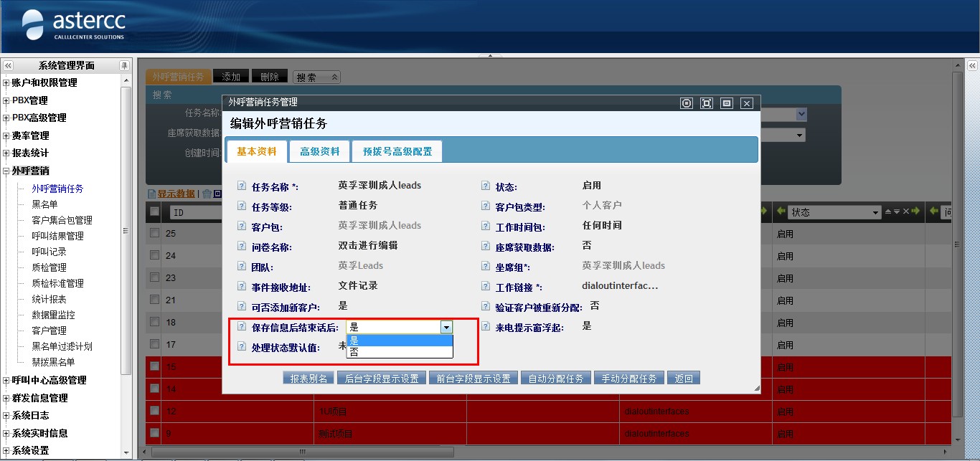Switch to the 高级资料 tab
Screen dimensions: 980x461
pos(320,152)
